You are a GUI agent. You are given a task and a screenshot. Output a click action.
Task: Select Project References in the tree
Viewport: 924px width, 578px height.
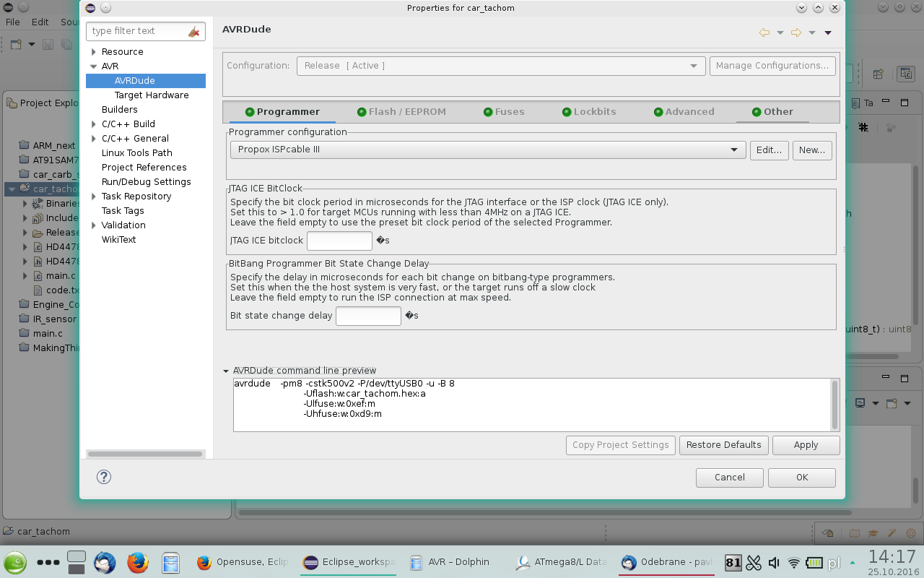tap(144, 168)
